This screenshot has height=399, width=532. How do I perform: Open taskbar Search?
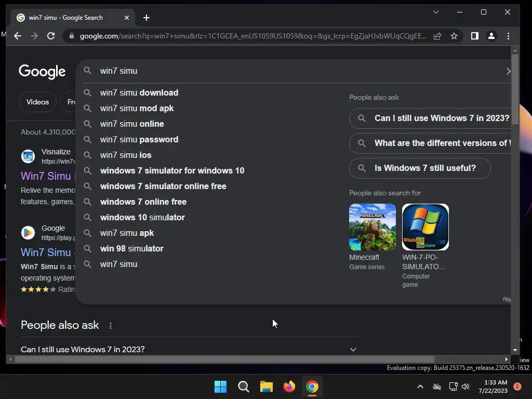pyautogui.click(x=244, y=387)
